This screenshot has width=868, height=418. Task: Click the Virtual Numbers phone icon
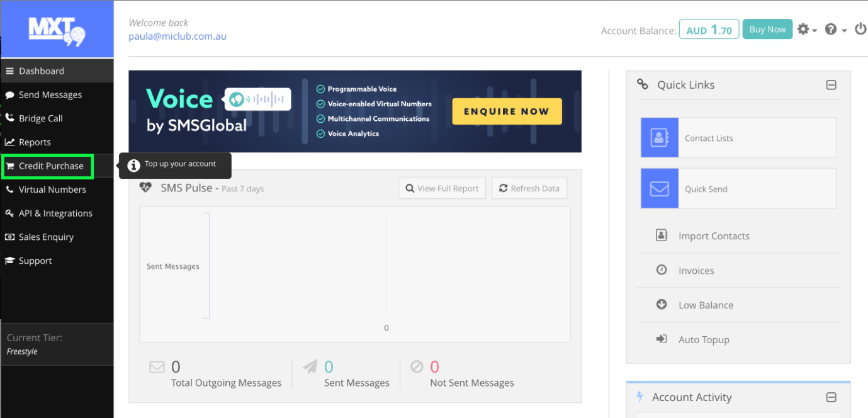click(9, 189)
